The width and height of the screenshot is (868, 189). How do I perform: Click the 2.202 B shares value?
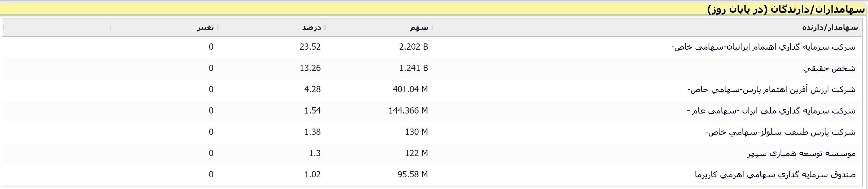pos(413,47)
